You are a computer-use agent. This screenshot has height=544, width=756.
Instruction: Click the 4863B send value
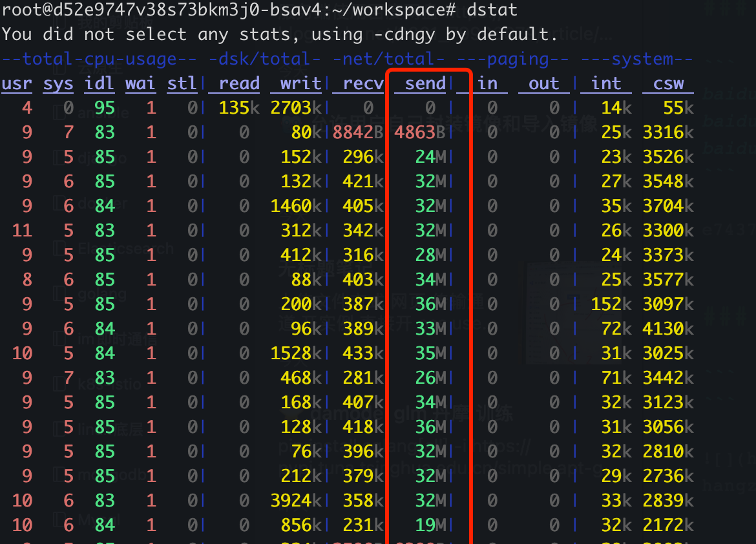click(x=421, y=132)
